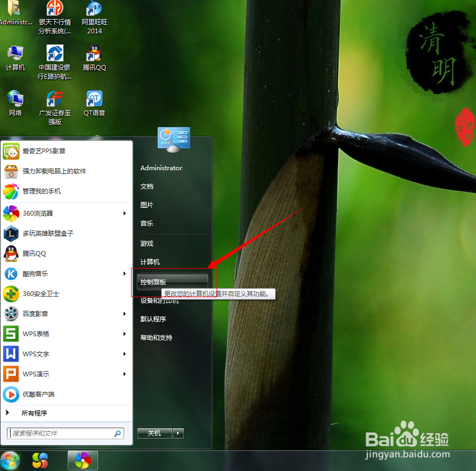Click the search magnifier icon
This screenshot has width=476, height=471.
pos(117,433)
